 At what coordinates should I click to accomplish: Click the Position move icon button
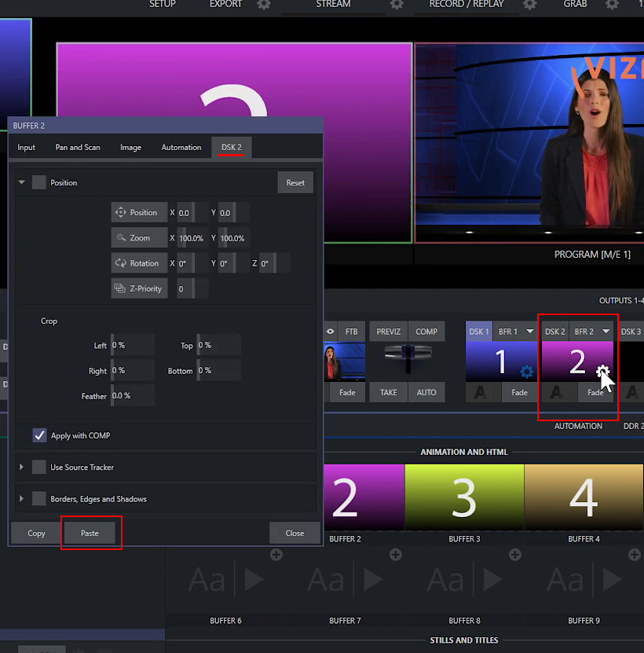(139, 212)
